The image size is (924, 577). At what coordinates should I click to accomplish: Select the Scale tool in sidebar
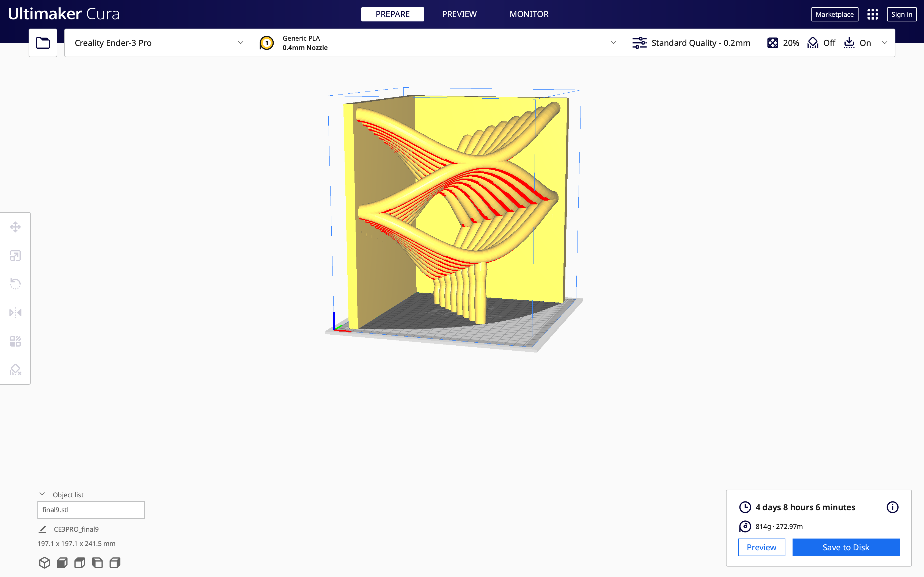[x=15, y=256]
